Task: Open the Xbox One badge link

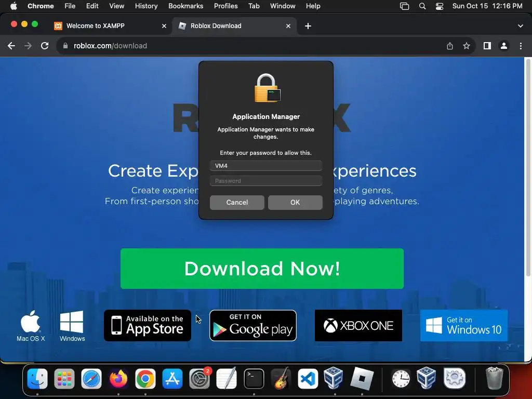Action: click(358, 325)
